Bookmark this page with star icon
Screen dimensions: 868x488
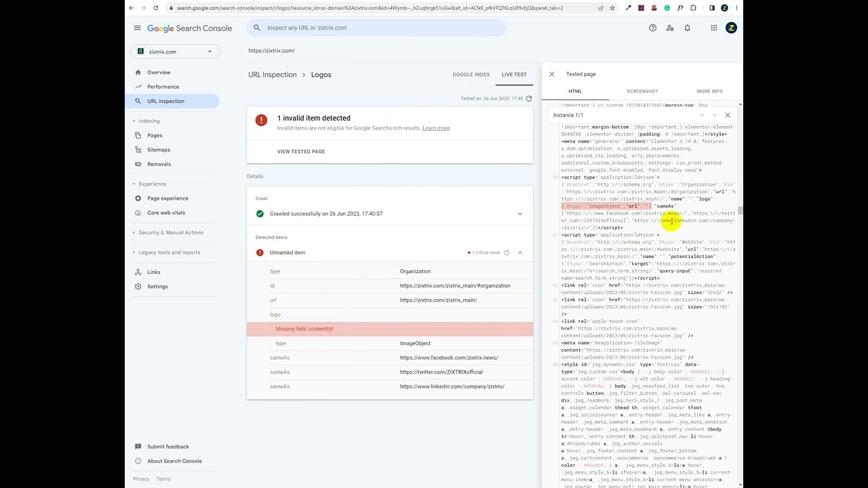pyautogui.click(x=612, y=8)
